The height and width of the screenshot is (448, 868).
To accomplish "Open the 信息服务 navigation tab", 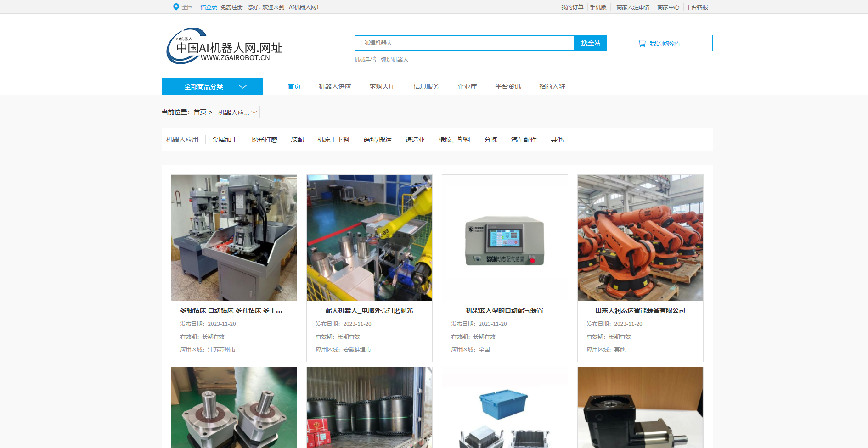I will click(x=427, y=86).
